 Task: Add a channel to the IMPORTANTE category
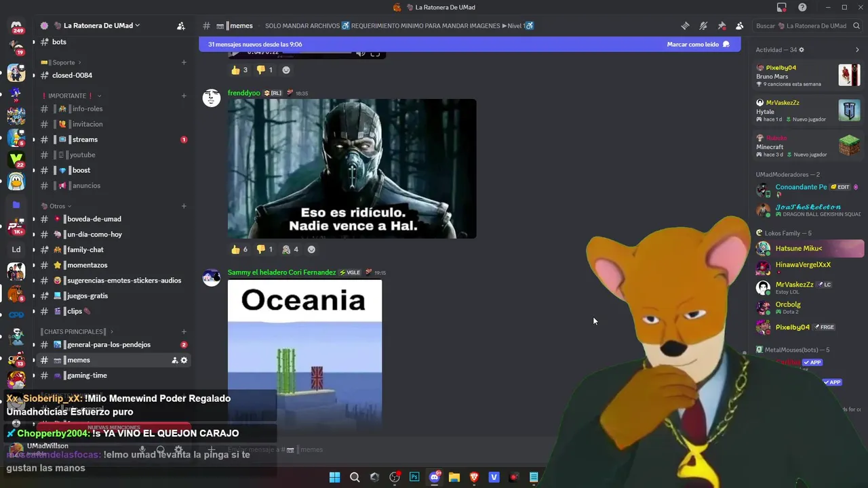coord(184,96)
